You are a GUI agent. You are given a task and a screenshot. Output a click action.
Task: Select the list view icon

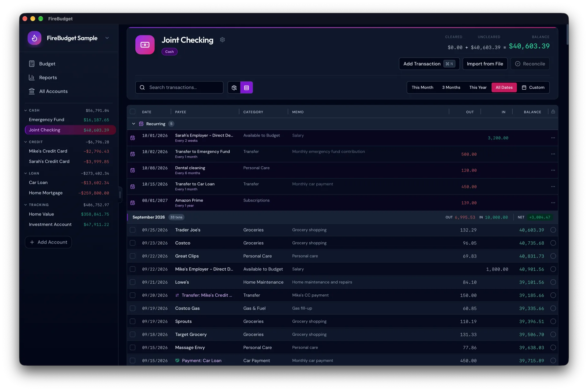(x=247, y=88)
